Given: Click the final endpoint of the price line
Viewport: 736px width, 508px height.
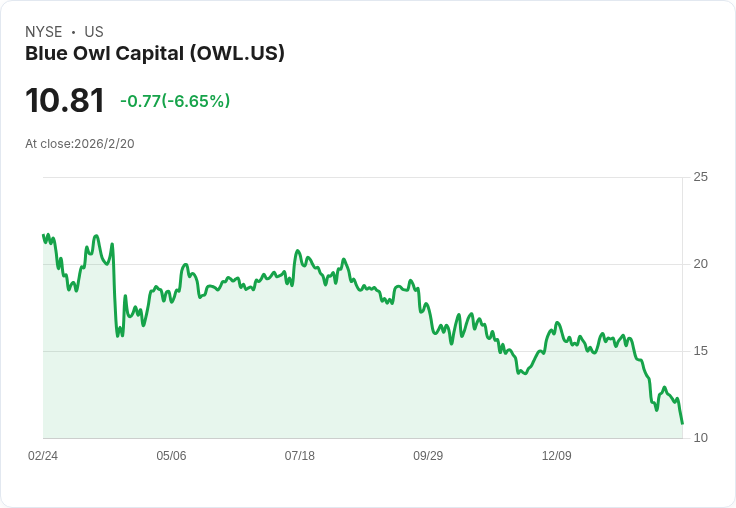Looking at the screenshot, I should (682, 423).
